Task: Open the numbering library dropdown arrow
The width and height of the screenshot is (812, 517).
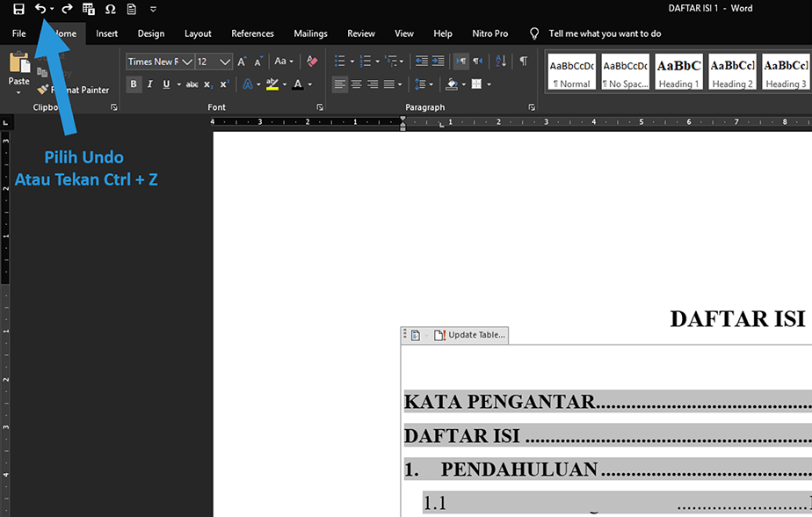Action: point(378,62)
